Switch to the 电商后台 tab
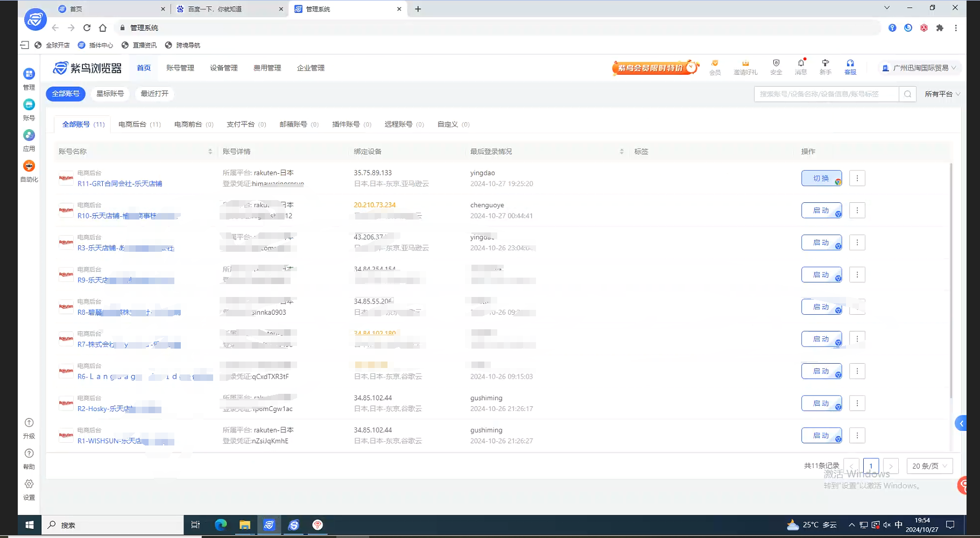The image size is (980, 538). (x=139, y=124)
